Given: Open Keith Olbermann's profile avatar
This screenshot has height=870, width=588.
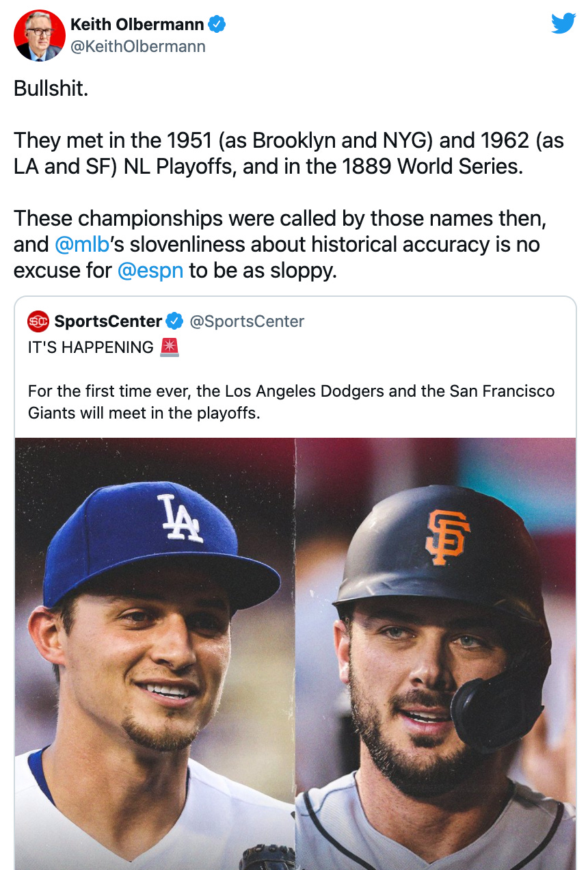Looking at the screenshot, I should [x=40, y=36].
